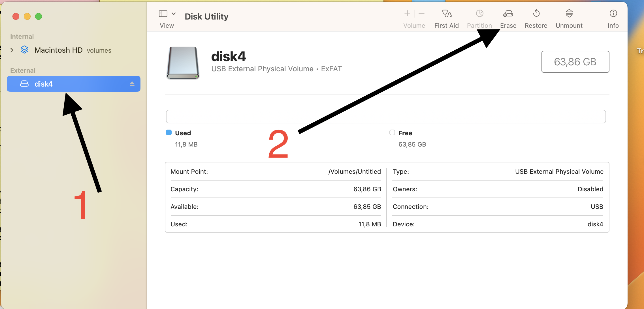
Task: Add a volume with plus icon
Action: click(x=407, y=13)
